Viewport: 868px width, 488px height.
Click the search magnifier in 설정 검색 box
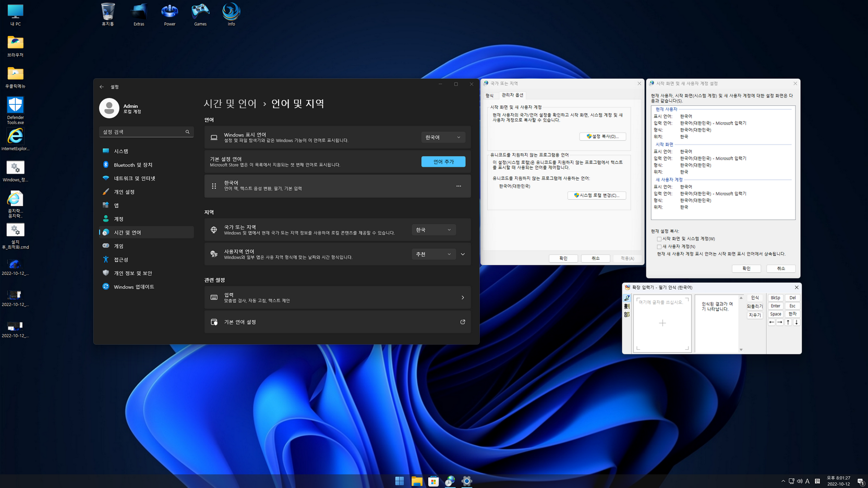click(x=188, y=132)
